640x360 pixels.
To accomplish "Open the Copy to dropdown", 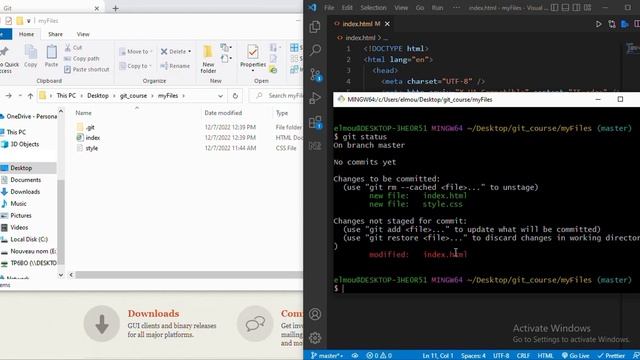I will (136, 66).
